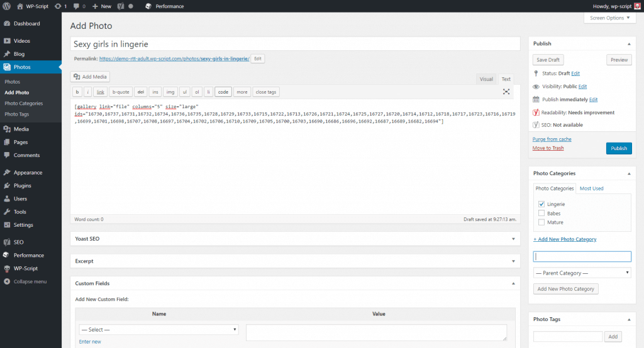Open the Dashboard icon in sidebar
The height and width of the screenshot is (348, 644).
(7, 24)
